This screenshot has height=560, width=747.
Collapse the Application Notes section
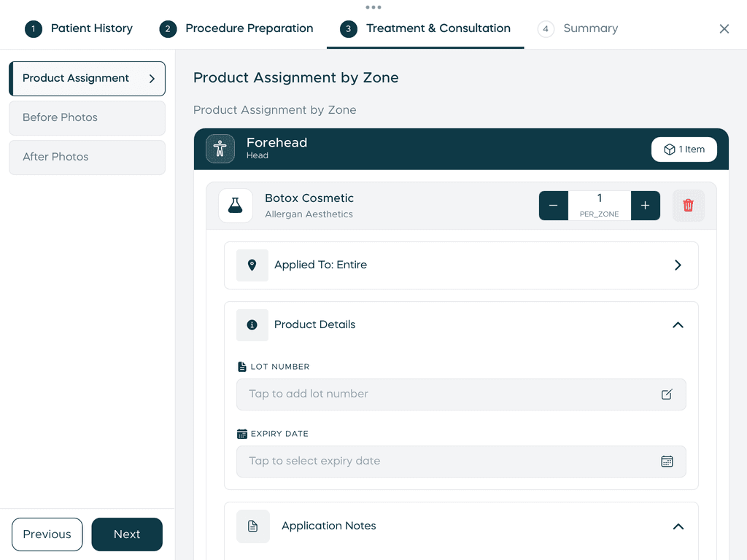coord(678,526)
